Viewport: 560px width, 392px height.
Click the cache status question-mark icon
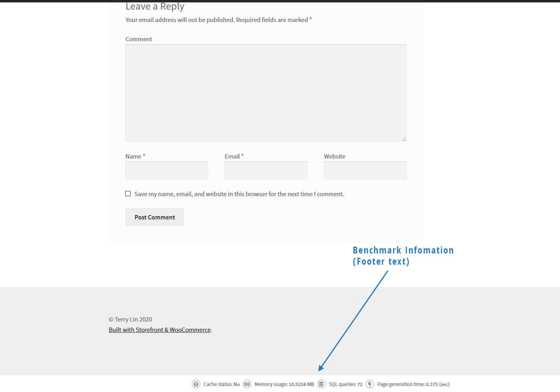(x=196, y=384)
